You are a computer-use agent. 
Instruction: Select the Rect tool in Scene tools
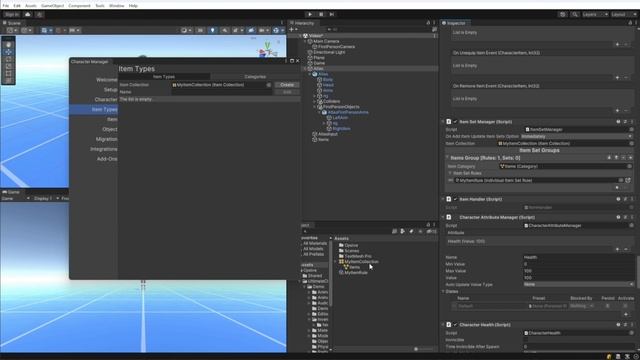tap(8, 74)
